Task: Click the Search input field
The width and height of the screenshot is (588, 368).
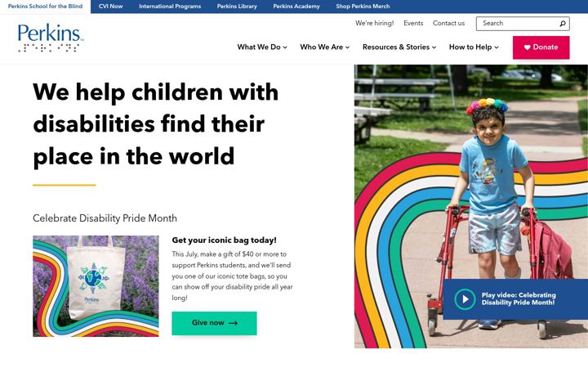Action: click(x=523, y=24)
